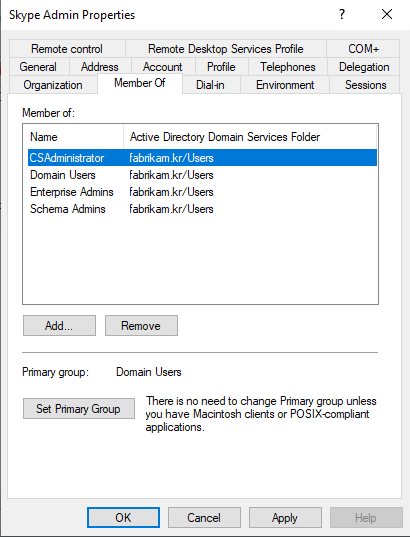The width and height of the screenshot is (410, 537).
Task: Click fabrikam.kr/Users folder of Enterprise Admins
Action: point(171,192)
